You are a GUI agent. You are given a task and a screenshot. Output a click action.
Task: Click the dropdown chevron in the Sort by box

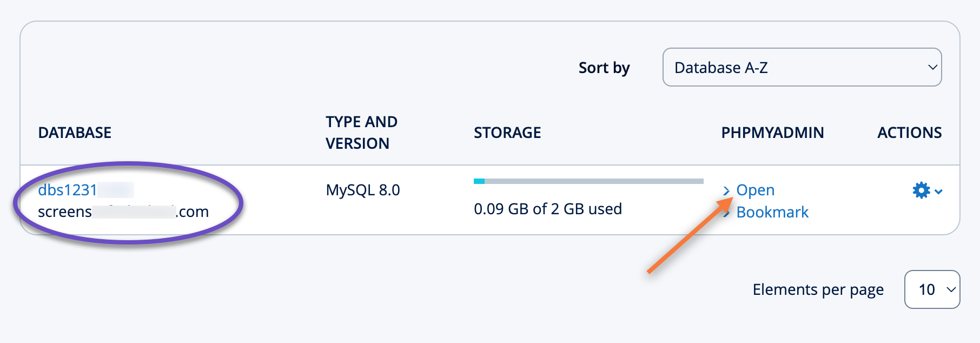point(932,68)
